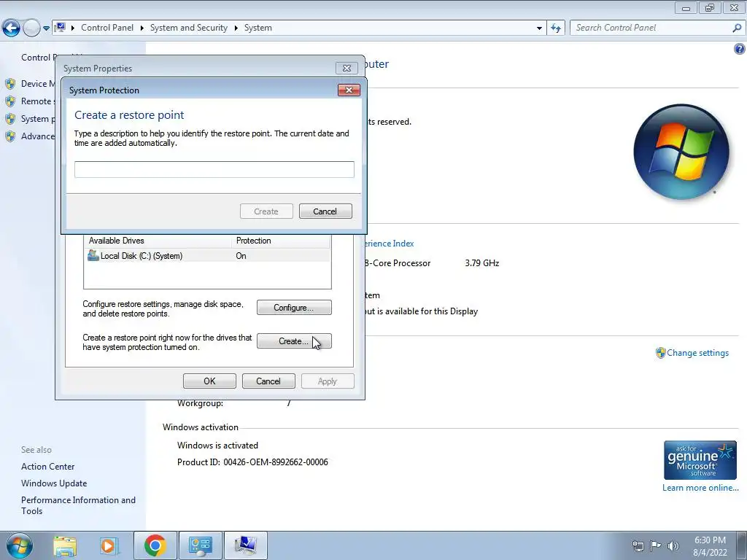Viewport: 747px width, 560px height.
Task: Click the Protection column header
Action: tap(281, 241)
